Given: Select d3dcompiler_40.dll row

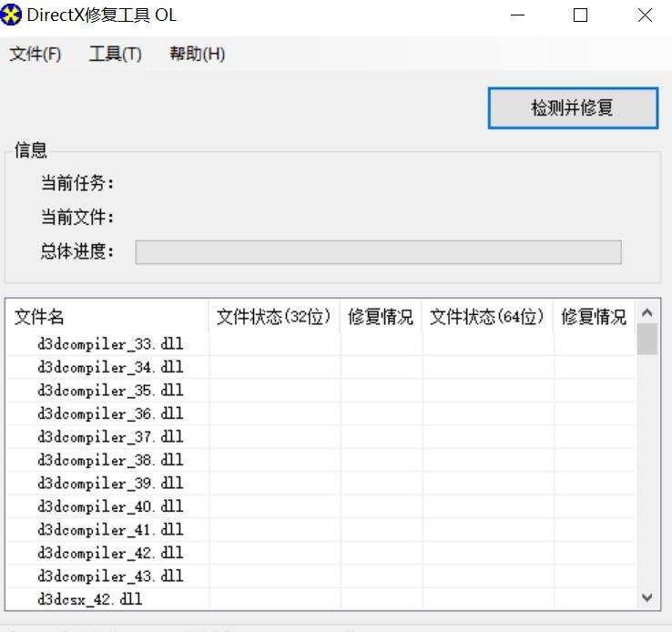Looking at the screenshot, I should [110, 506].
